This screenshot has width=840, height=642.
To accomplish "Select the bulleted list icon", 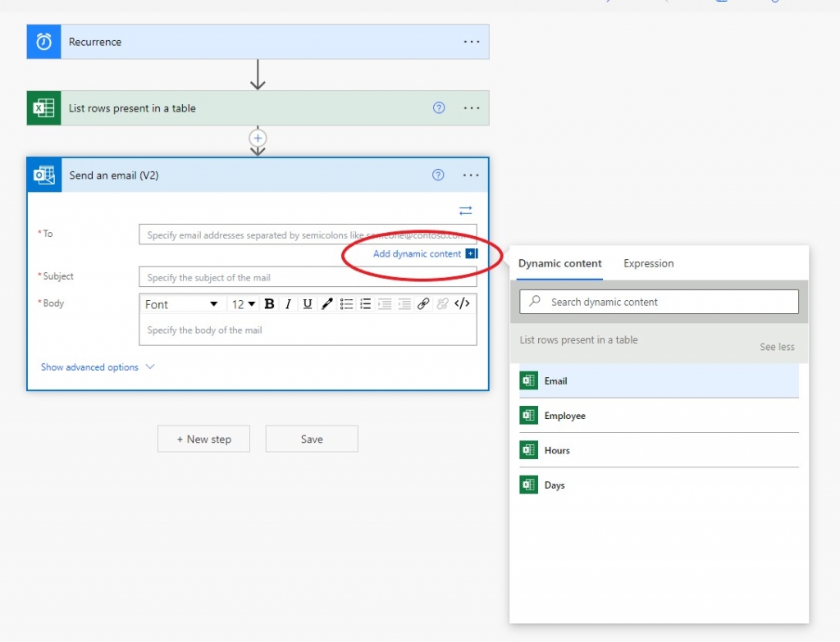I will point(347,303).
